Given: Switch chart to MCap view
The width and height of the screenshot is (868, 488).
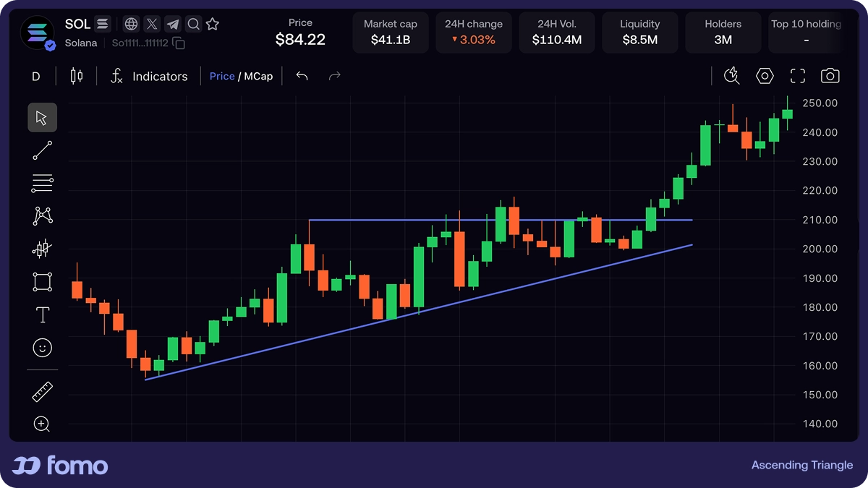Looking at the screenshot, I should [258, 76].
